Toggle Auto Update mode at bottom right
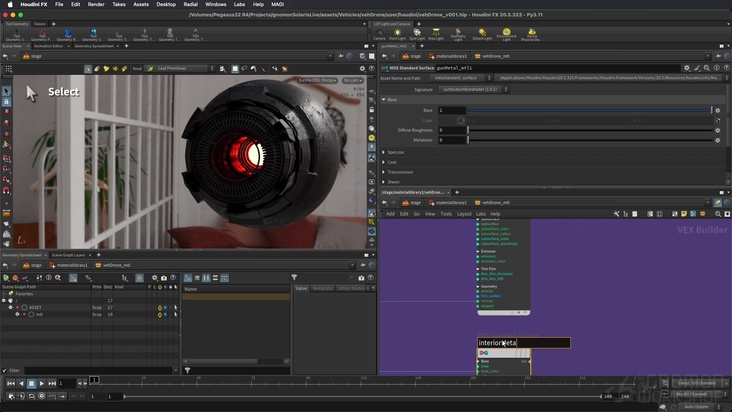 pyautogui.click(x=696, y=407)
